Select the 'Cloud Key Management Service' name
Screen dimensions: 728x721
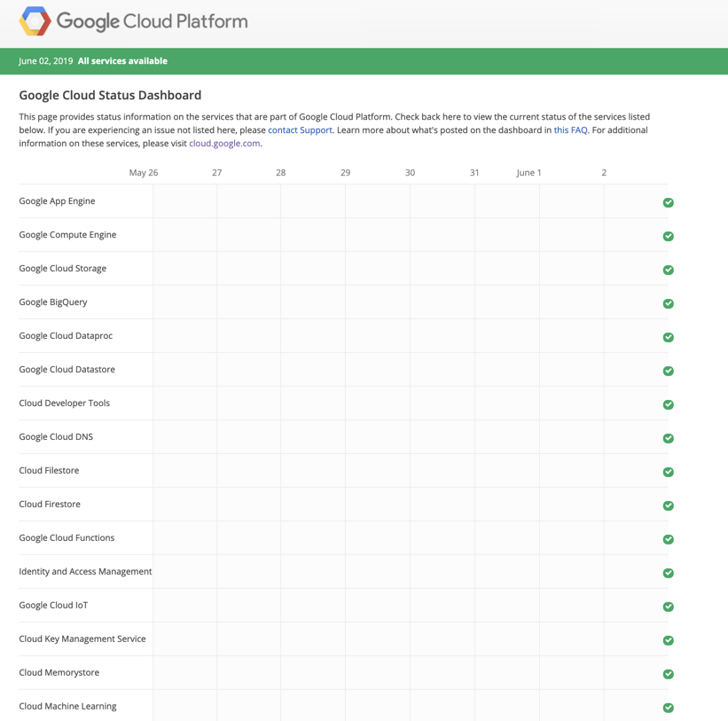click(82, 639)
